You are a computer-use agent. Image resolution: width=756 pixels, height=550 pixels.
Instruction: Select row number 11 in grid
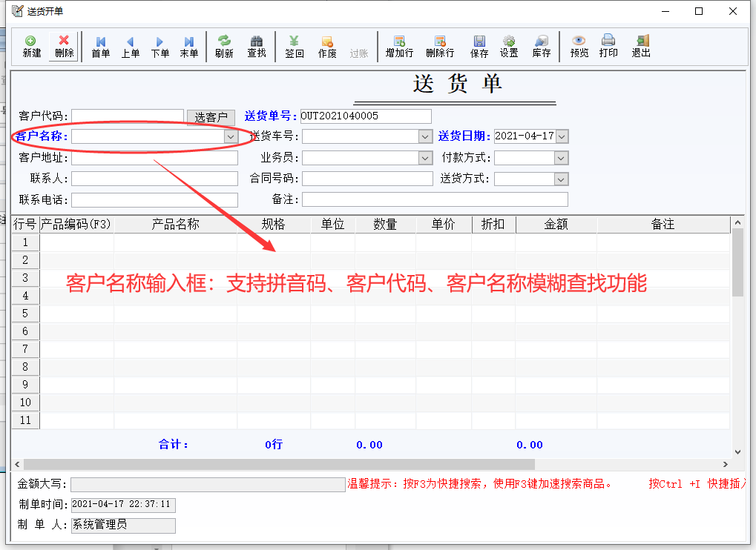[25, 420]
